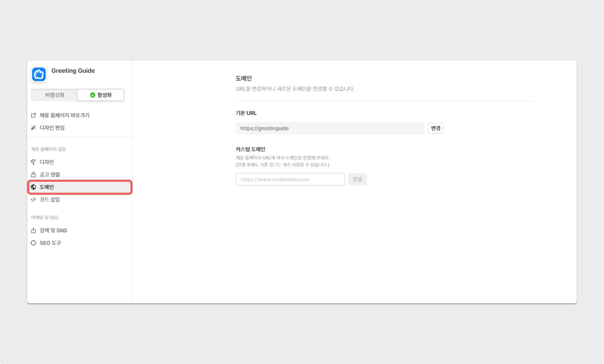Click the green check mark on 활성화

[93, 95]
